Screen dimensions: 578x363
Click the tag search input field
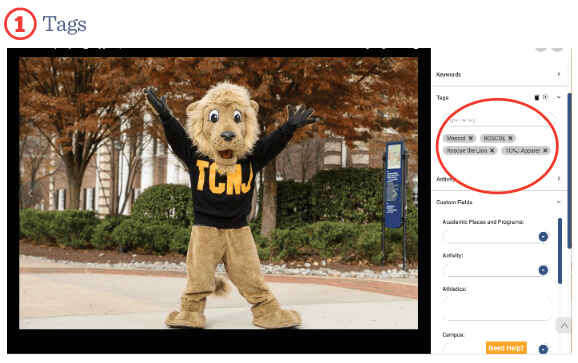pos(499,120)
